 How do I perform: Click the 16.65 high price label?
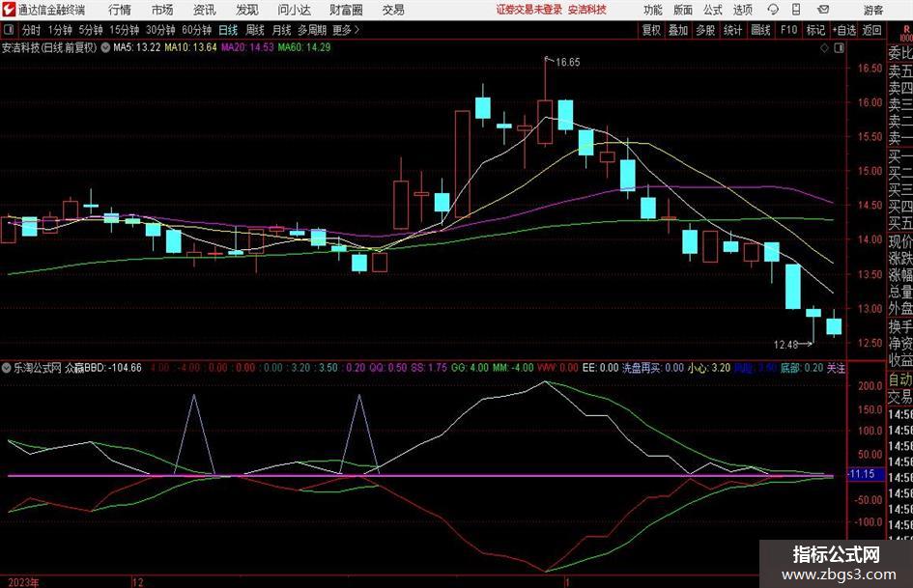pos(568,63)
